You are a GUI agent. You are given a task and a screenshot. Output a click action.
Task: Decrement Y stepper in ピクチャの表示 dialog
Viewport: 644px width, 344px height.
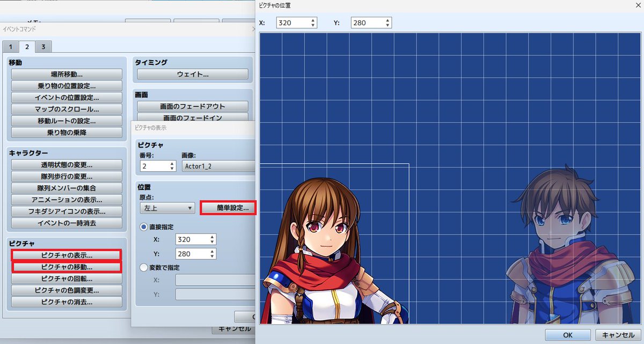213,257
